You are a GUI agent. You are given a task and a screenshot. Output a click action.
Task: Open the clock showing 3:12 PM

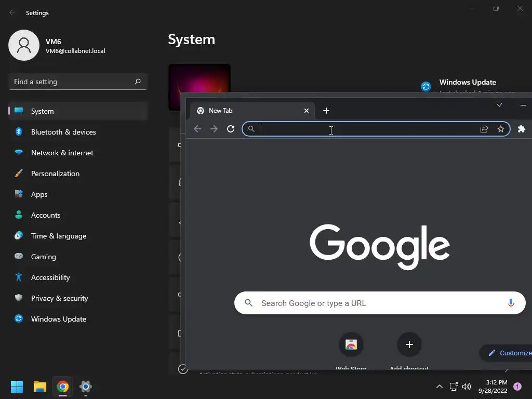click(493, 387)
